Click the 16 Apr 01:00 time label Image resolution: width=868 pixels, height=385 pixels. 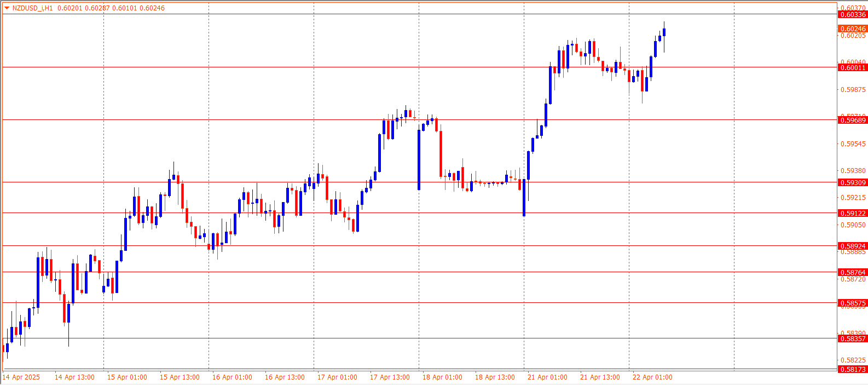click(x=232, y=377)
